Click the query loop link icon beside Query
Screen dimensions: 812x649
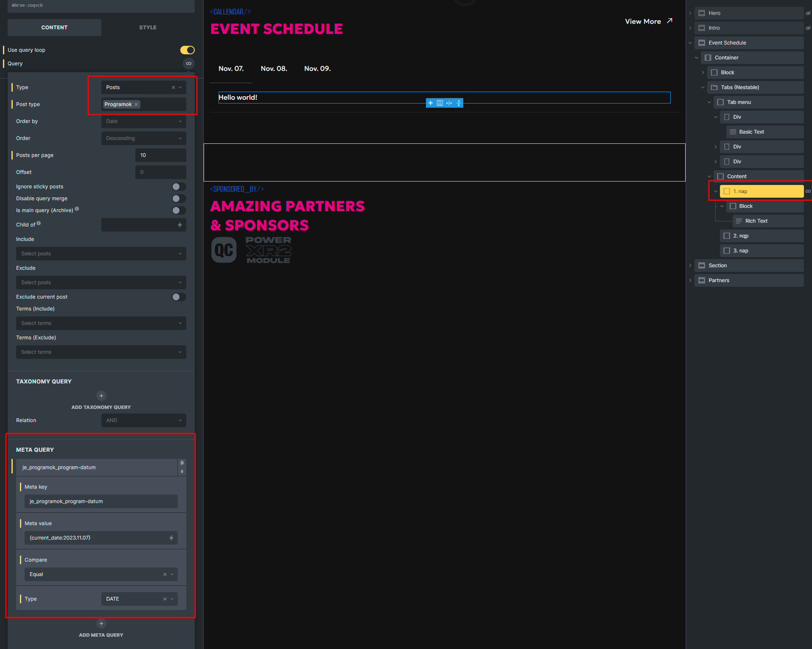(x=189, y=64)
